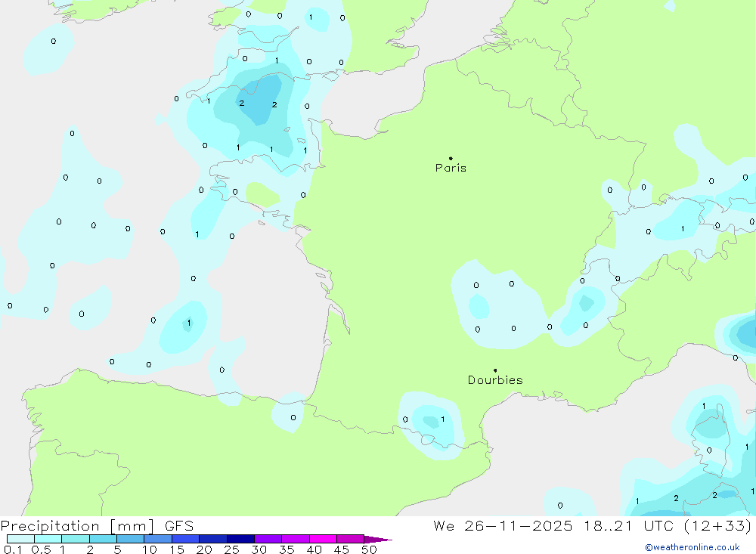This screenshot has height=554, width=756.
Task: Pick the 10–15 mm legend swatch
Action: 158,539
